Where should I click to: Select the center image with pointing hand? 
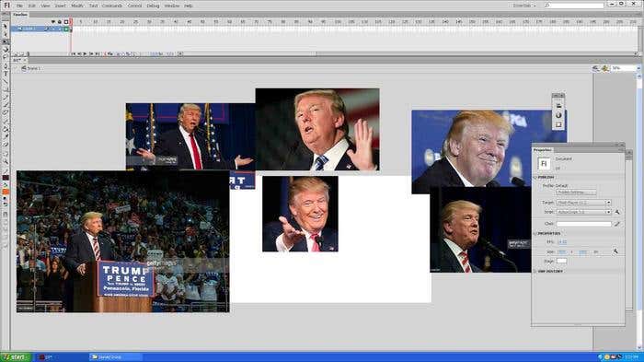pyautogui.click(x=300, y=214)
